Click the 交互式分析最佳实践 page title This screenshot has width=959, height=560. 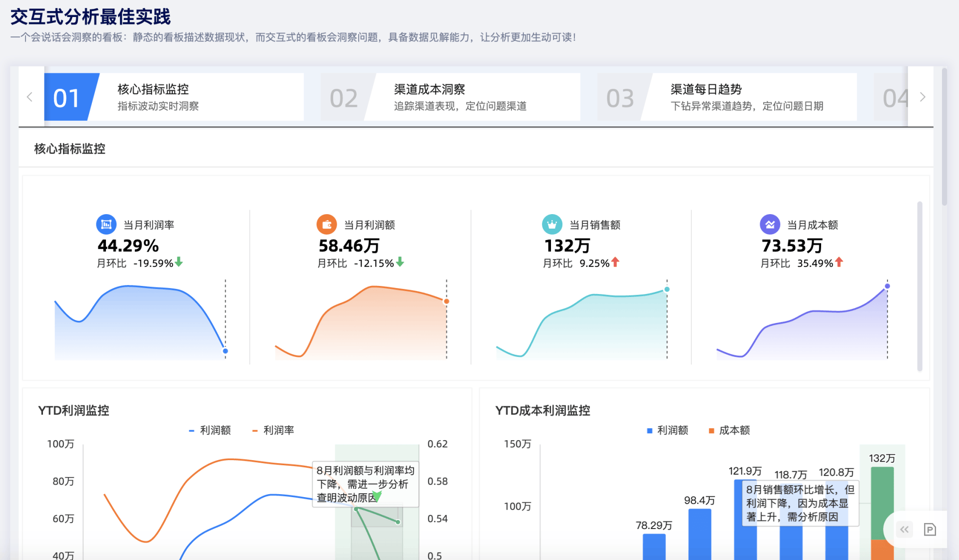click(90, 16)
